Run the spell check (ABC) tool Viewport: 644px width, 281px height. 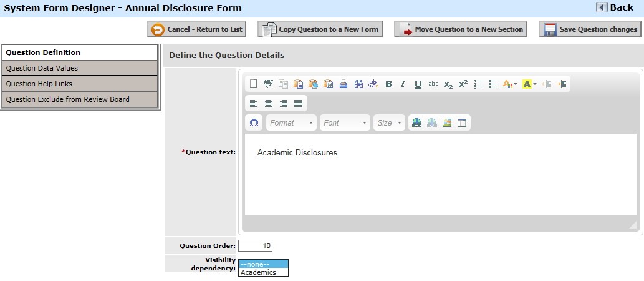[x=268, y=84]
